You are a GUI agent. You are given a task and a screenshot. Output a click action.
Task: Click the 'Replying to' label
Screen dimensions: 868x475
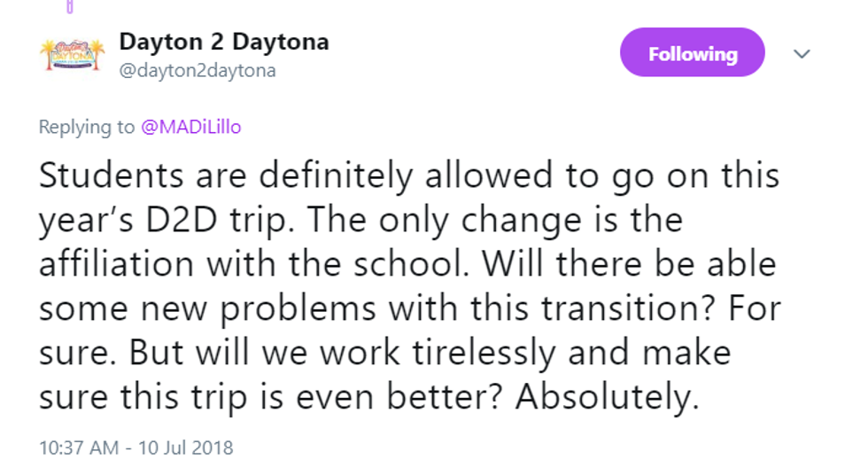(x=87, y=127)
